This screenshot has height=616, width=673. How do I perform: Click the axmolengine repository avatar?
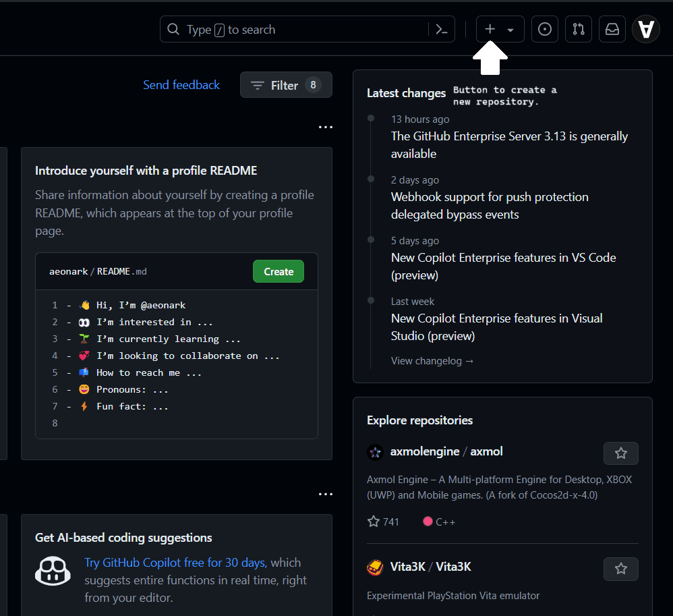(375, 452)
